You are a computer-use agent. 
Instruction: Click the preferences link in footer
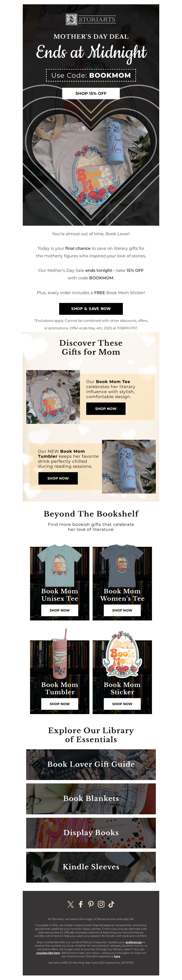click(x=134, y=942)
